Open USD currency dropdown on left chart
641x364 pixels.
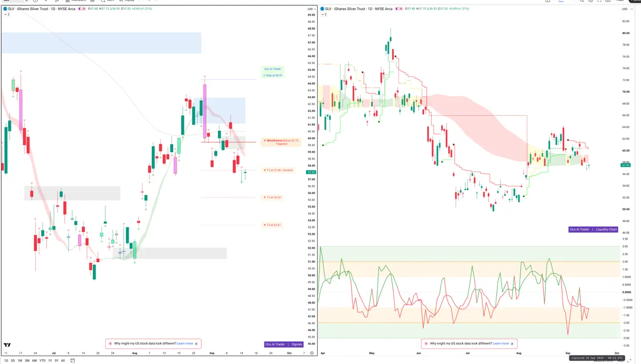(311, 9)
